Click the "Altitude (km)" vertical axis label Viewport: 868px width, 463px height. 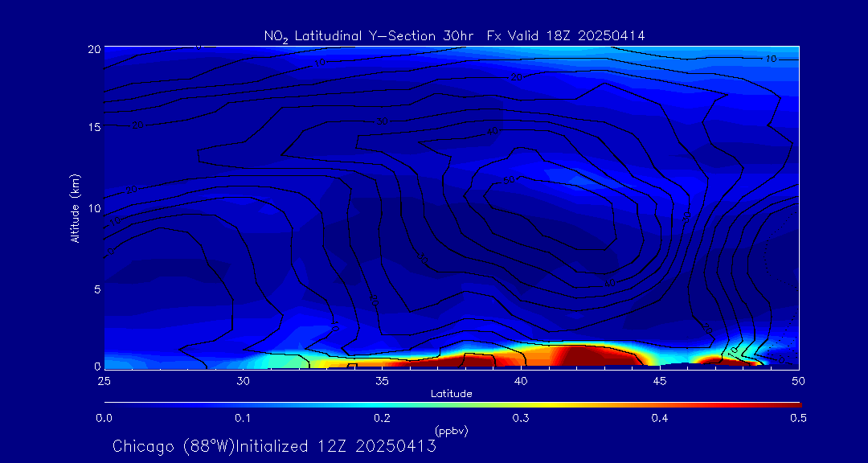click(75, 207)
